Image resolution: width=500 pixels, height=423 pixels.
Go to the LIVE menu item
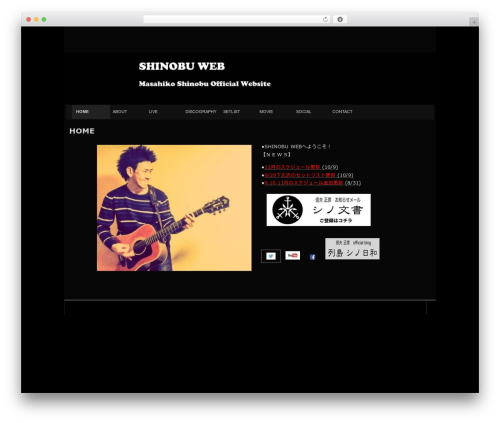pos(153,112)
